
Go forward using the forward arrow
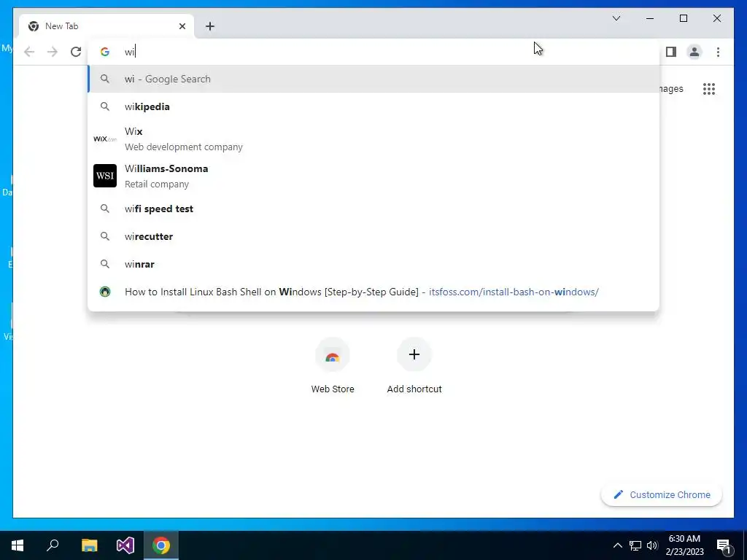pyautogui.click(x=53, y=52)
